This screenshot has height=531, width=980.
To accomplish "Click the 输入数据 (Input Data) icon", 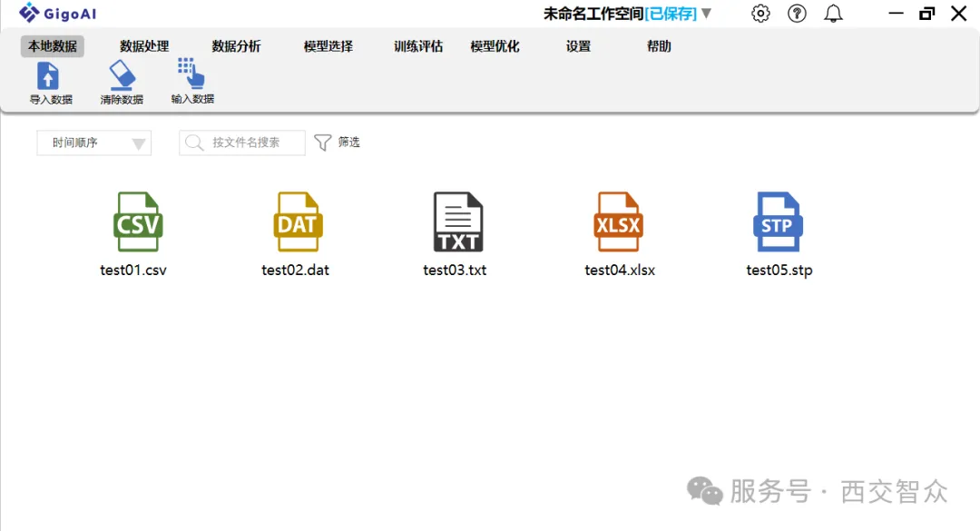I will (x=191, y=80).
